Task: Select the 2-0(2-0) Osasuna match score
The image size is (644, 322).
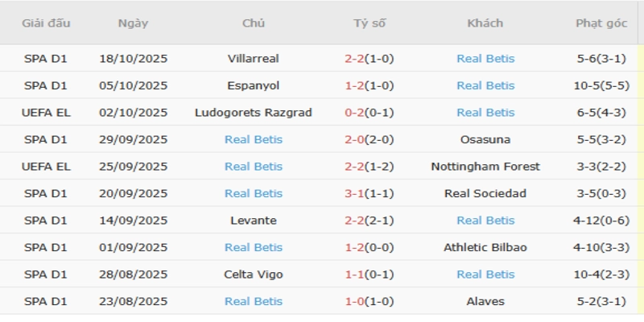Action: point(369,139)
